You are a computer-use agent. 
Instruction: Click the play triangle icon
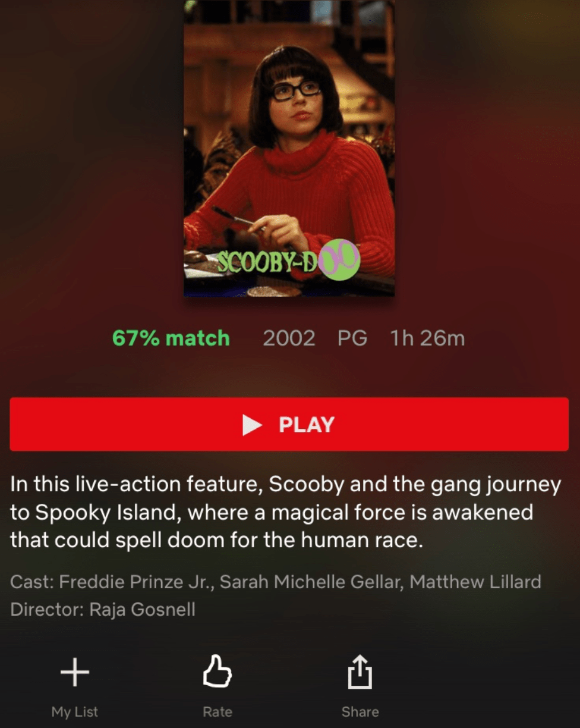pyautogui.click(x=253, y=425)
